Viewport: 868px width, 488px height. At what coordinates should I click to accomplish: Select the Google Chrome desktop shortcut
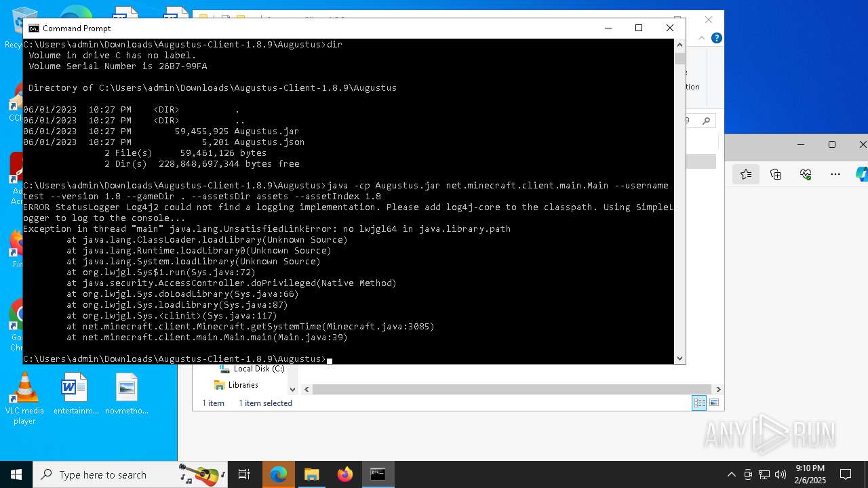click(16, 325)
